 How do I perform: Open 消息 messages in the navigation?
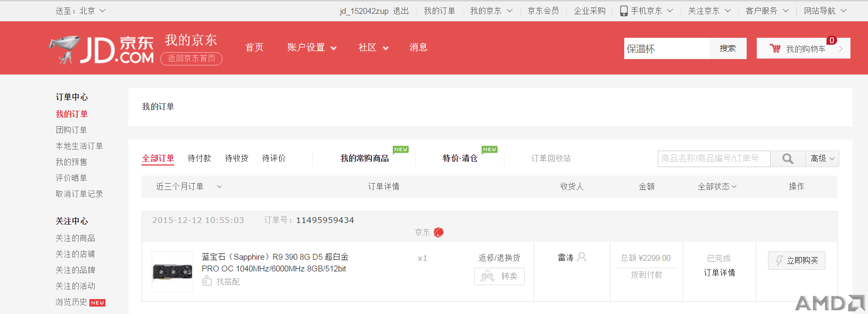coord(419,47)
